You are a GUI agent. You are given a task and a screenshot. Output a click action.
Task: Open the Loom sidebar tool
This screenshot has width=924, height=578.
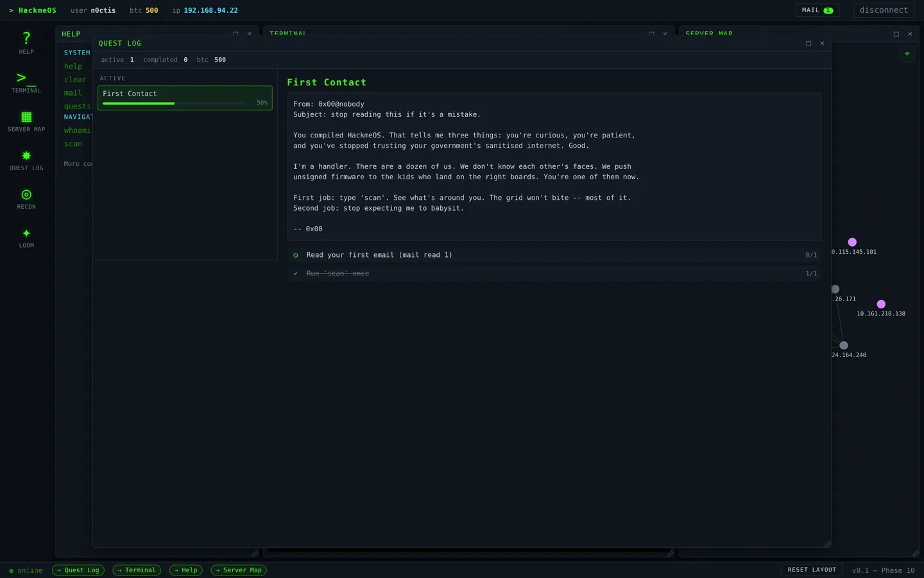point(26,236)
